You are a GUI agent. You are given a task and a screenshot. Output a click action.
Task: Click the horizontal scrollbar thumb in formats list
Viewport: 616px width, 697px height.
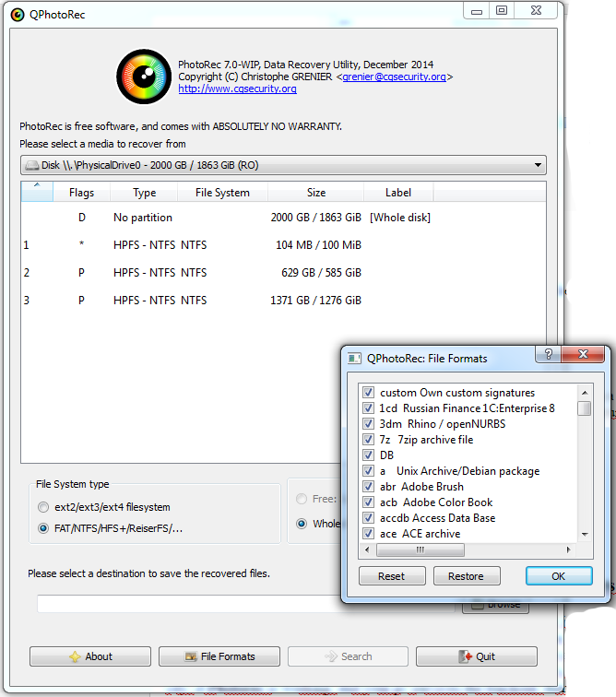tap(421, 549)
